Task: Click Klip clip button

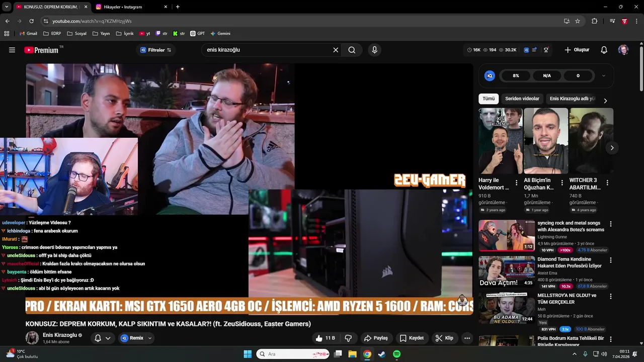Action: point(444,338)
